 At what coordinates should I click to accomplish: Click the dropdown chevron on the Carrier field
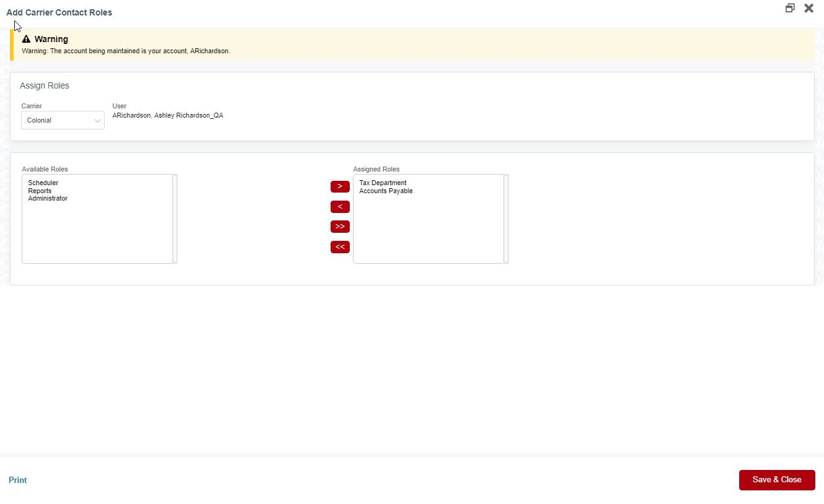[x=97, y=120]
